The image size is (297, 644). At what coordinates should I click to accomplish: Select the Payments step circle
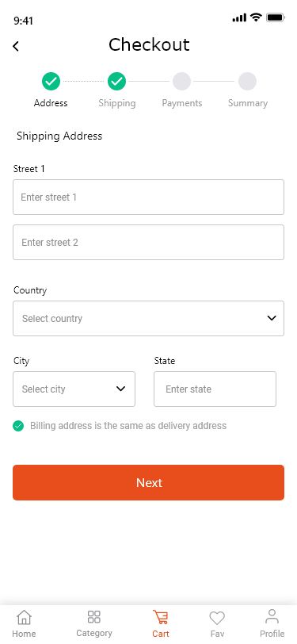181,82
